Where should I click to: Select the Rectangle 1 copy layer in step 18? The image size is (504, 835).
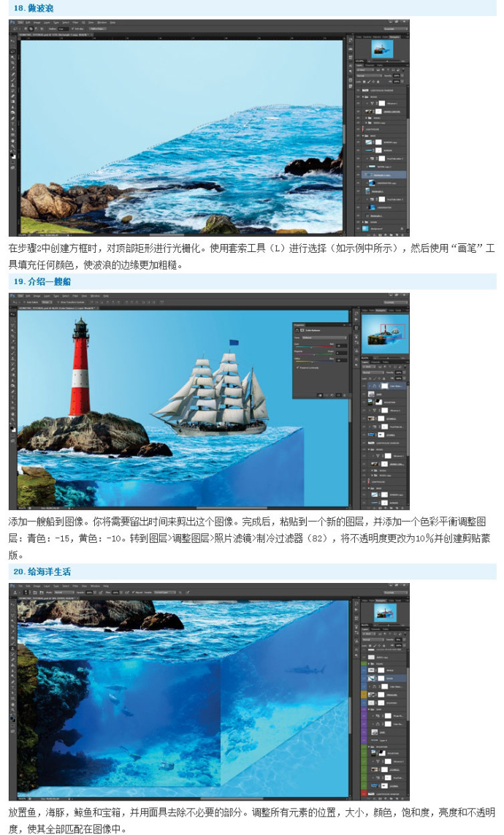coord(383,175)
